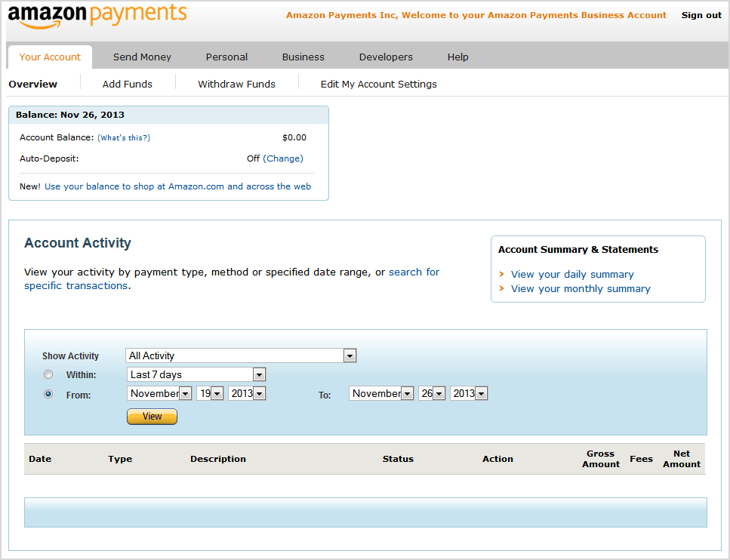Go to the Developers tab

pyautogui.click(x=386, y=57)
